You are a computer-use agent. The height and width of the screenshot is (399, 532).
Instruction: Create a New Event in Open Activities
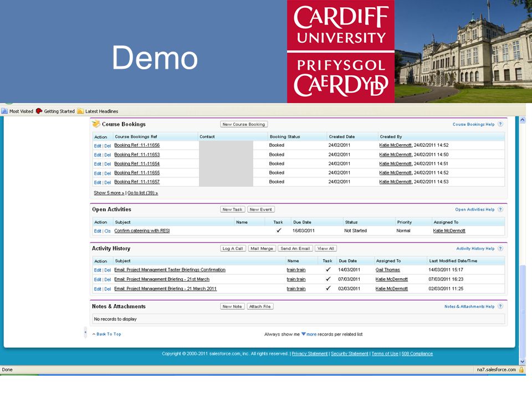(260, 209)
